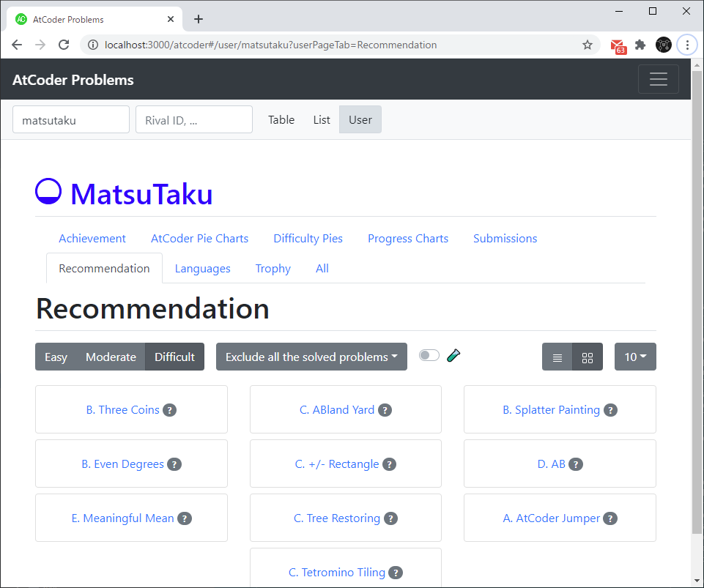Close the AtCoder Problems browser tab

(171, 19)
